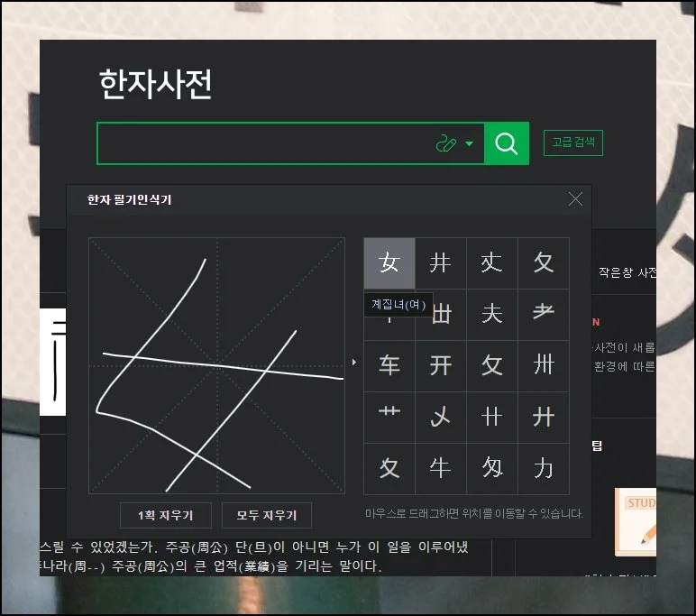The image size is (696, 616).
Task: Click the handwriting drawing canvas
Action: (216, 365)
